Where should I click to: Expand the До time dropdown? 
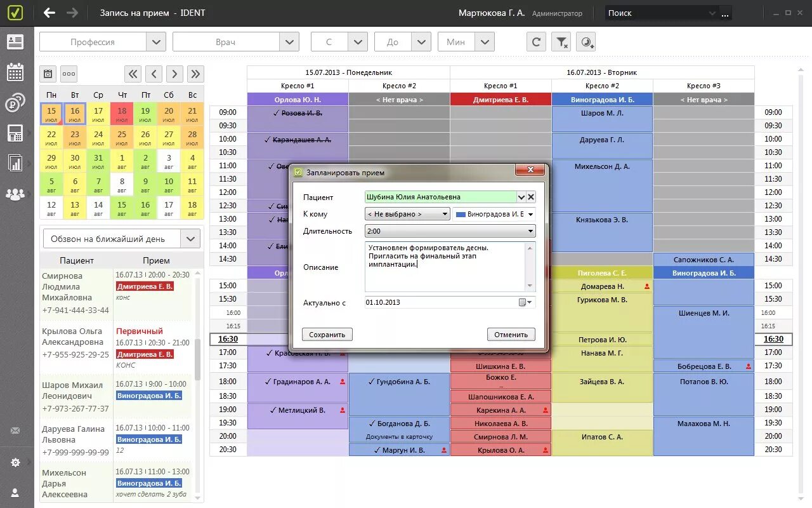[x=421, y=42]
